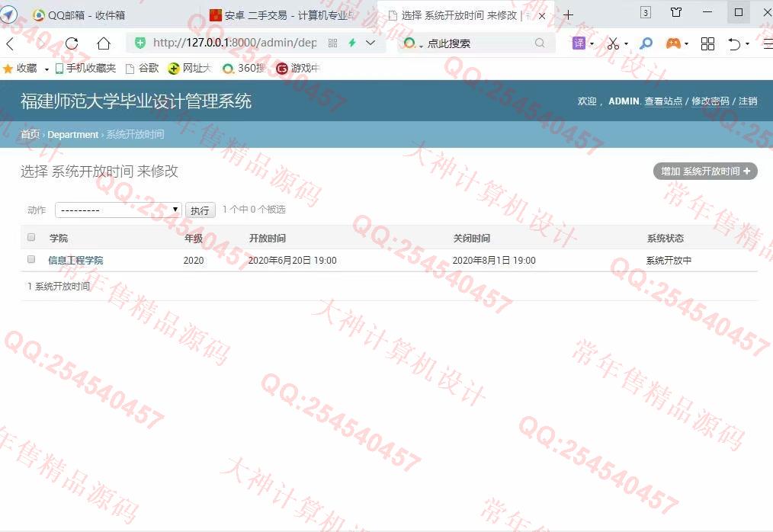This screenshot has height=532, width=773.
Task: Show the page QR code
Action: [x=333, y=43]
